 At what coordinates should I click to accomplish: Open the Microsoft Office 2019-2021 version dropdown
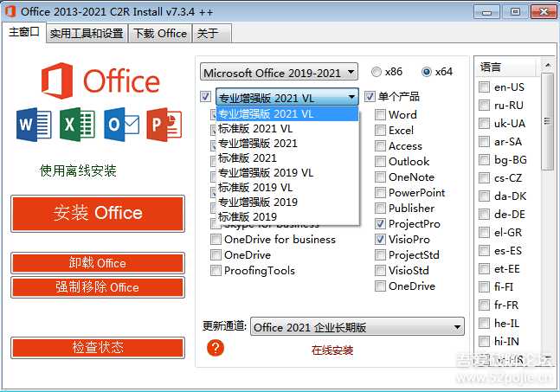tap(279, 73)
